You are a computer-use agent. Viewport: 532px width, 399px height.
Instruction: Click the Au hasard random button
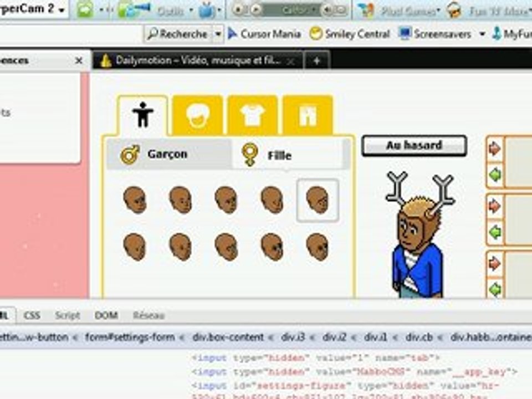(414, 146)
